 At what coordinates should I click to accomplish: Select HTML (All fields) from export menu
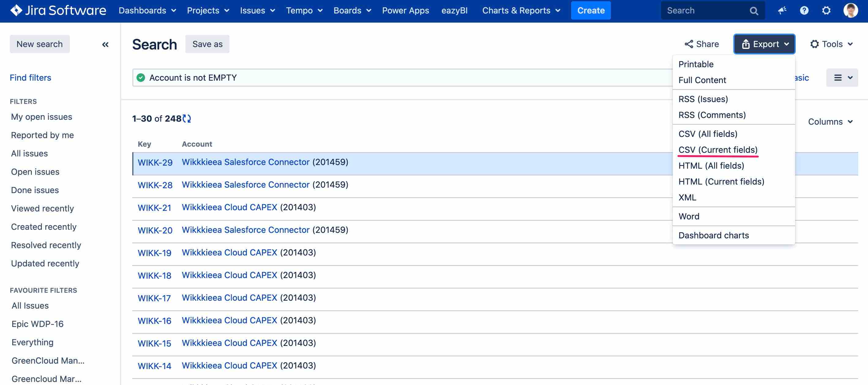pyautogui.click(x=711, y=166)
